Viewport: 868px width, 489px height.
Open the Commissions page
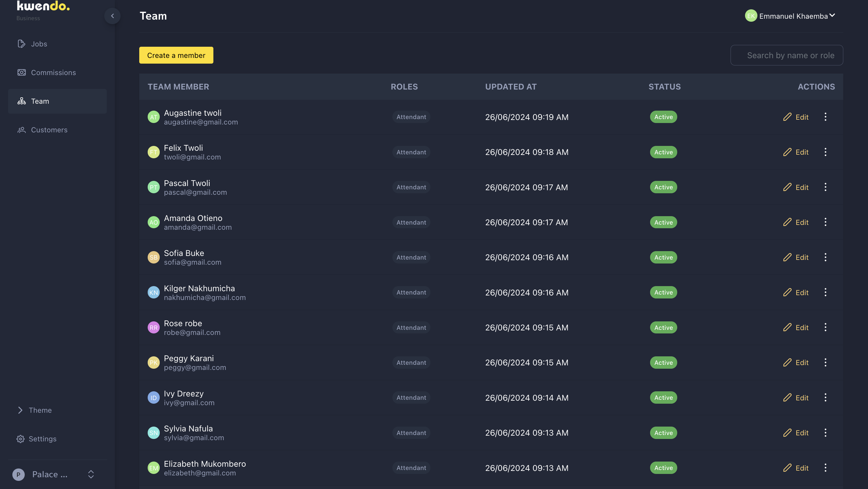[53, 72]
